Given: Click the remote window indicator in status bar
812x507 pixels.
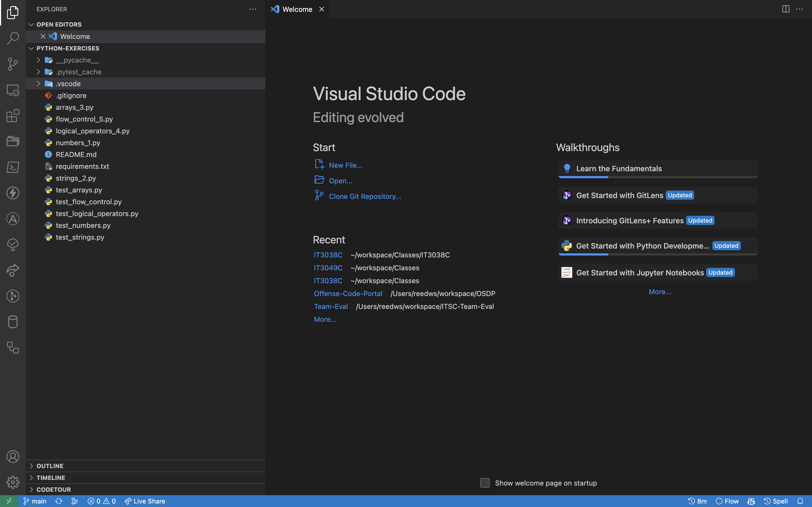Looking at the screenshot, I should click(x=9, y=501).
